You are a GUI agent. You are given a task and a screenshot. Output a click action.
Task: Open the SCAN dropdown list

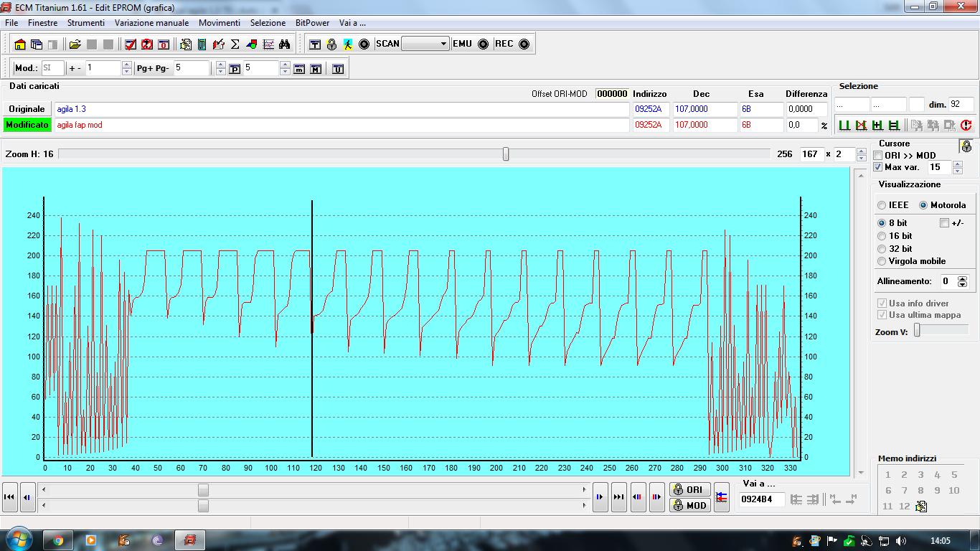444,44
